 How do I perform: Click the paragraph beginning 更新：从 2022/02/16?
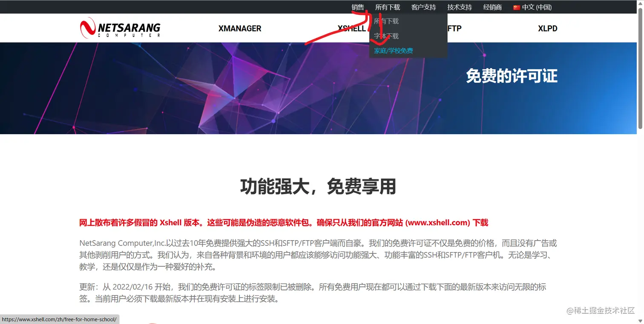pyautogui.click(x=313, y=293)
